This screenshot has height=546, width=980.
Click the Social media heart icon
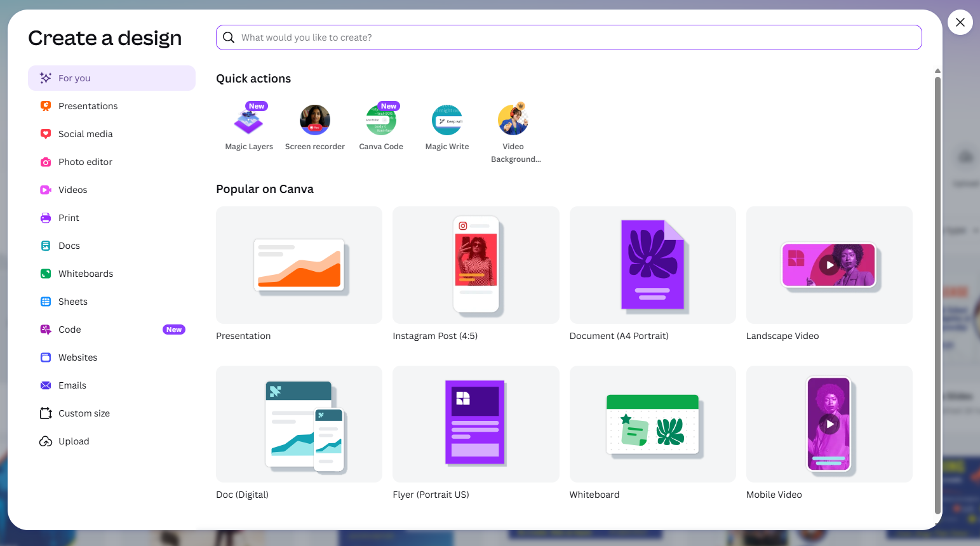point(46,134)
